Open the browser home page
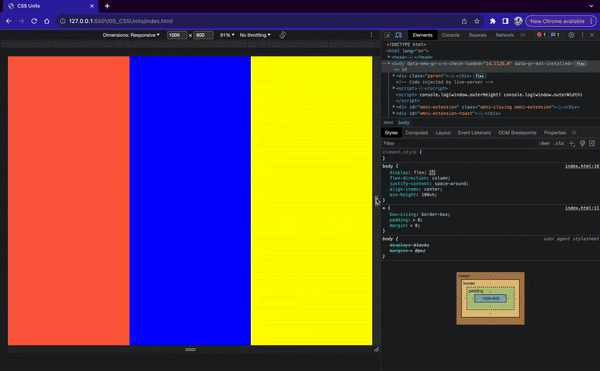600x371 pixels. point(47,21)
